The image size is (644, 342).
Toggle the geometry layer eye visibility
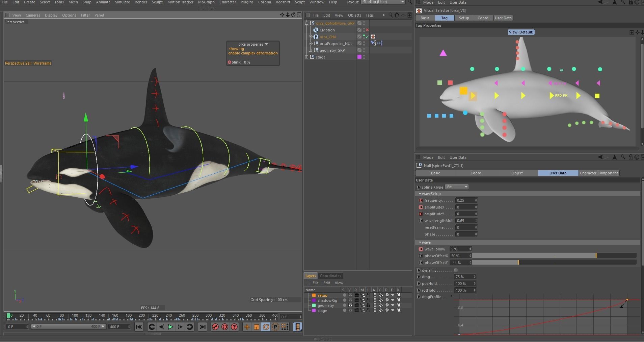point(350,305)
